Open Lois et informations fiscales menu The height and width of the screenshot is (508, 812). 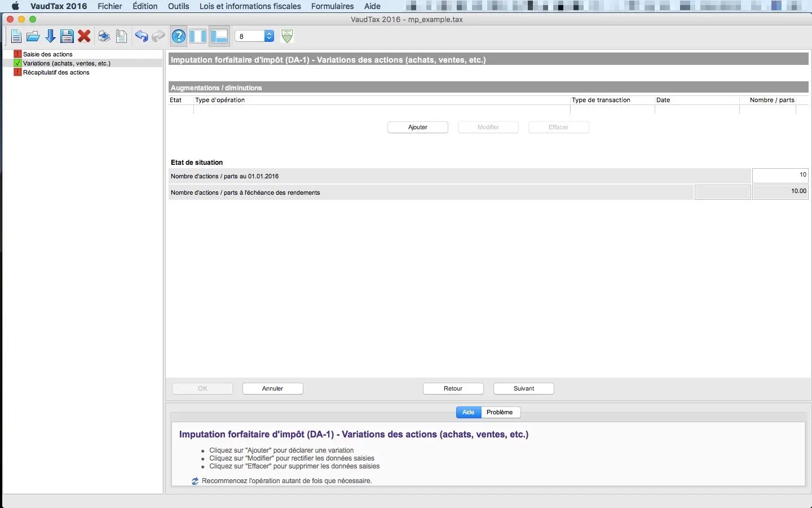click(250, 6)
